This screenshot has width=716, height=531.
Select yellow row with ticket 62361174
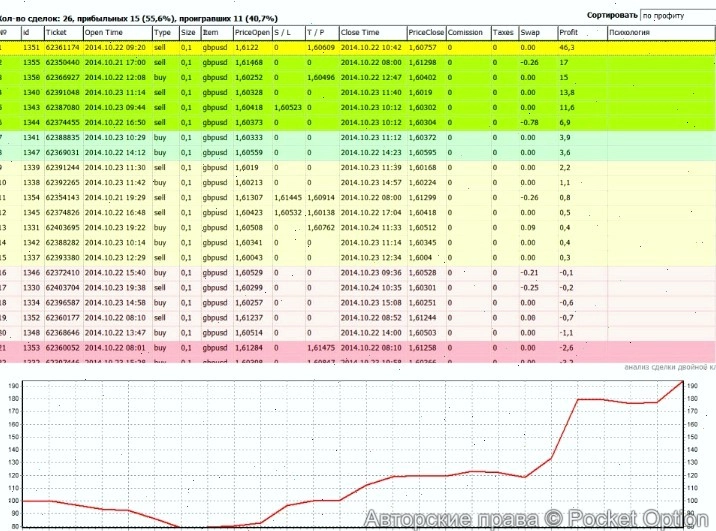63,47
